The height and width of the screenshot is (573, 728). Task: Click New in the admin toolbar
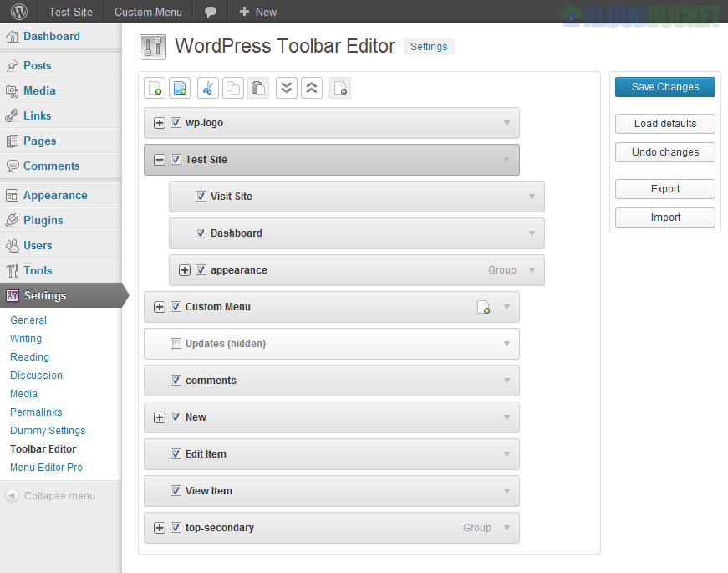click(x=257, y=12)
